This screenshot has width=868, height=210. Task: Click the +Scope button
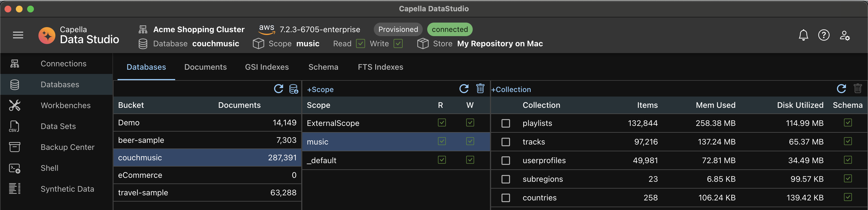320,89
